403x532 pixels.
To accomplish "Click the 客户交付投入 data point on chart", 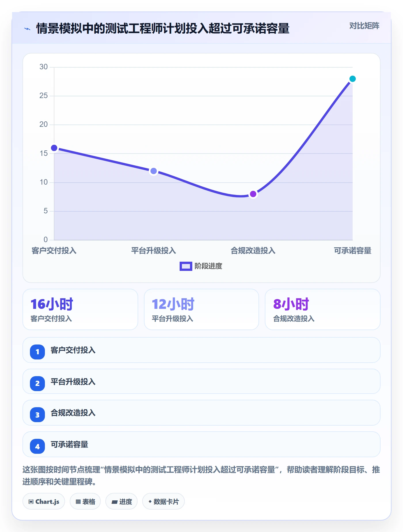I will (x=54, y=148).
